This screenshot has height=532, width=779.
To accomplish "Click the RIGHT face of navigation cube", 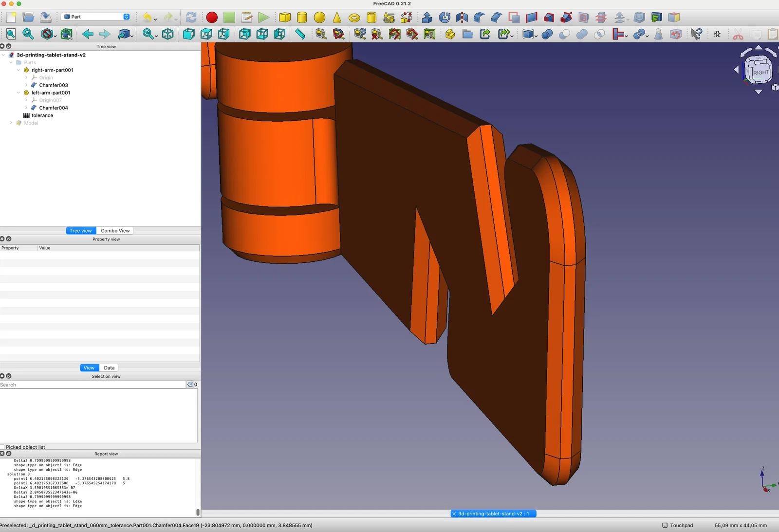I will (760, 72).
